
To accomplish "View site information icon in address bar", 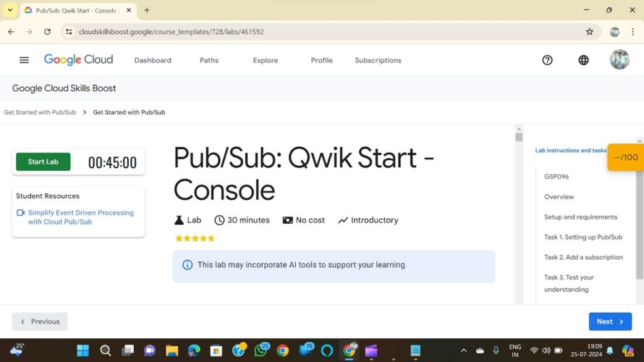I will [69, 32].
